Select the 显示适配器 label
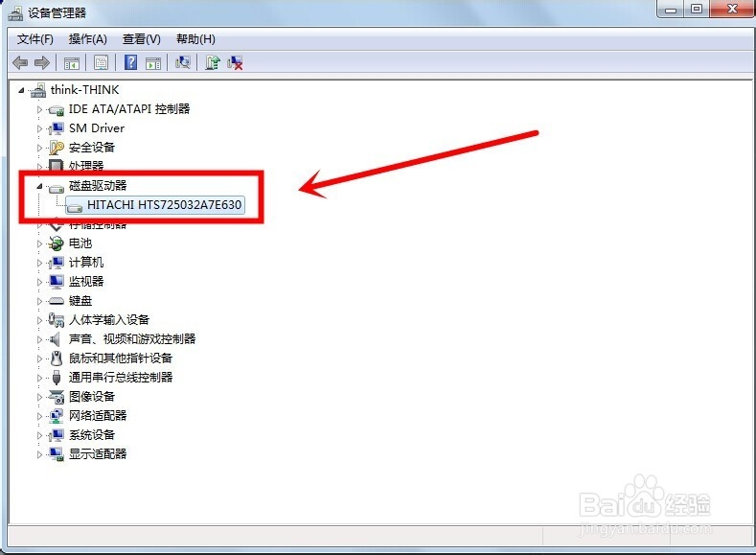Viewport: 756px width, 555px height. [x=98, y=454]
